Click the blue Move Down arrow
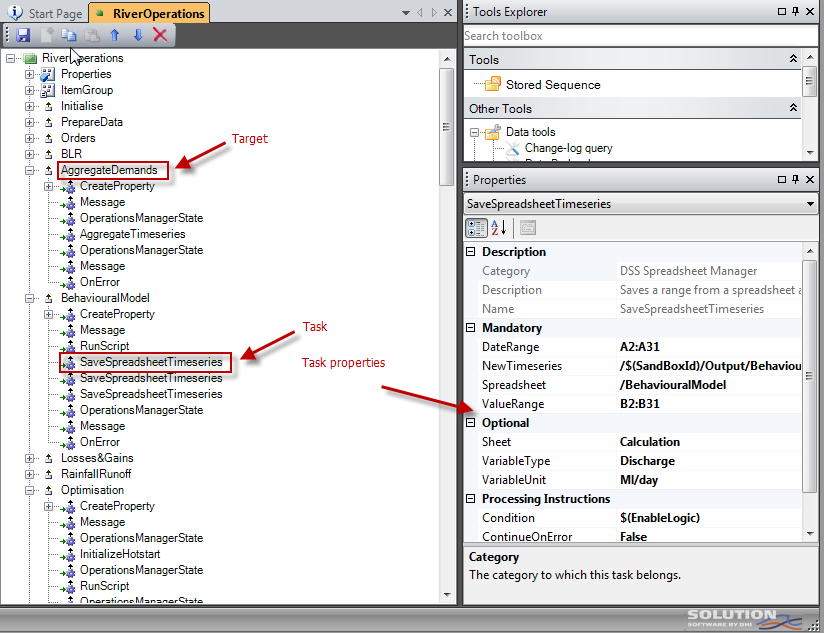This screenshot has height=633, width=824. [x=138, y=35]
